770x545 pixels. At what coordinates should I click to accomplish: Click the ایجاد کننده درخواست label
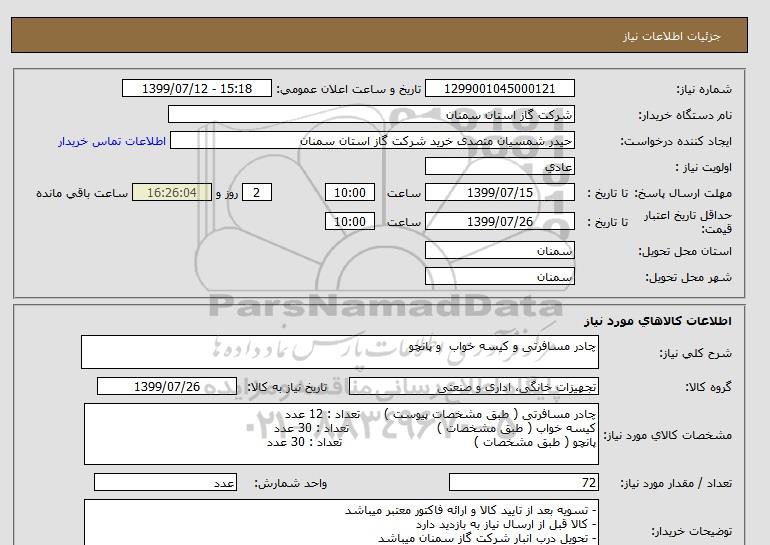676,141
